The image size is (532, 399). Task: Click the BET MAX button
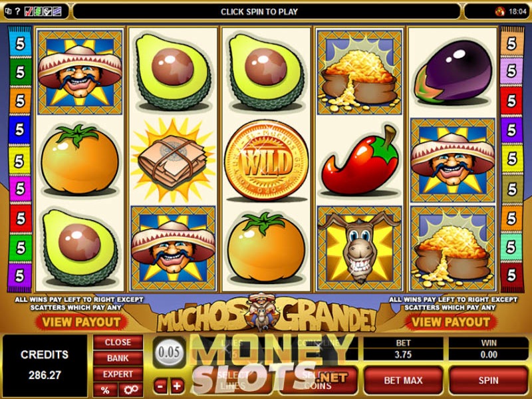pyautogui.click(x=404, y=380)
